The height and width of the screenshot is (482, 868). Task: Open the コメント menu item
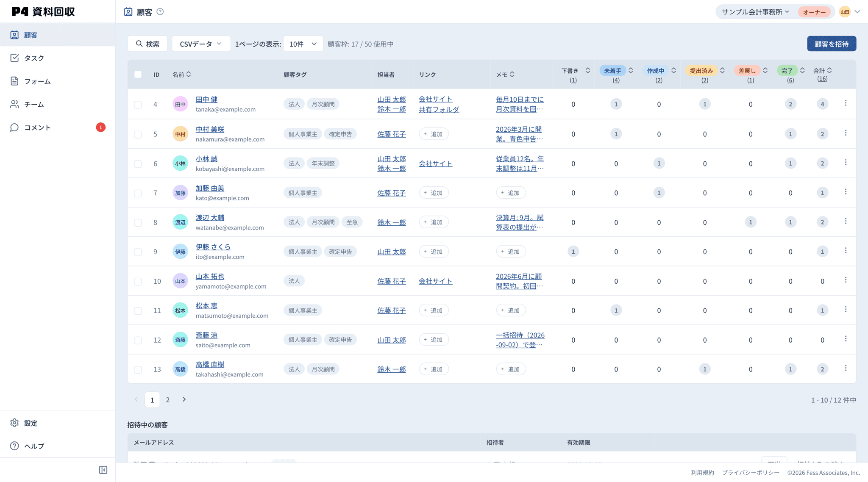pyautogui.click(x=58, y=127)
